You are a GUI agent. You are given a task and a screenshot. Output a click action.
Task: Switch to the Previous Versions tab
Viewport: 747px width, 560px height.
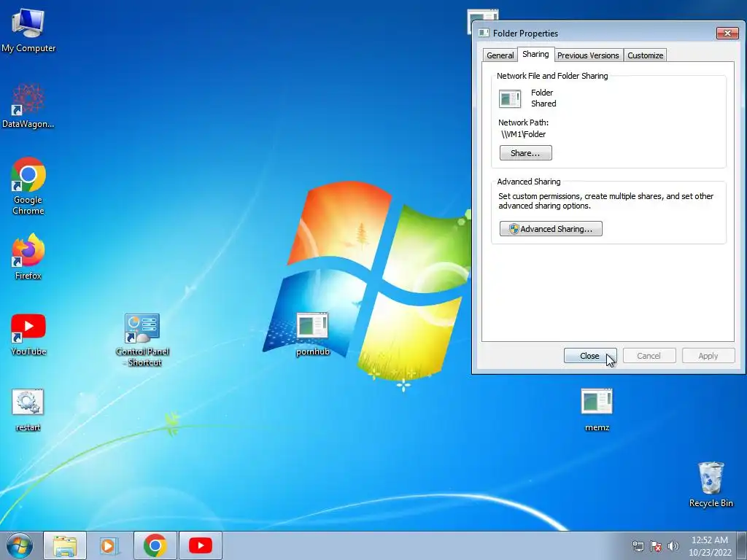(x=588, y=55)
